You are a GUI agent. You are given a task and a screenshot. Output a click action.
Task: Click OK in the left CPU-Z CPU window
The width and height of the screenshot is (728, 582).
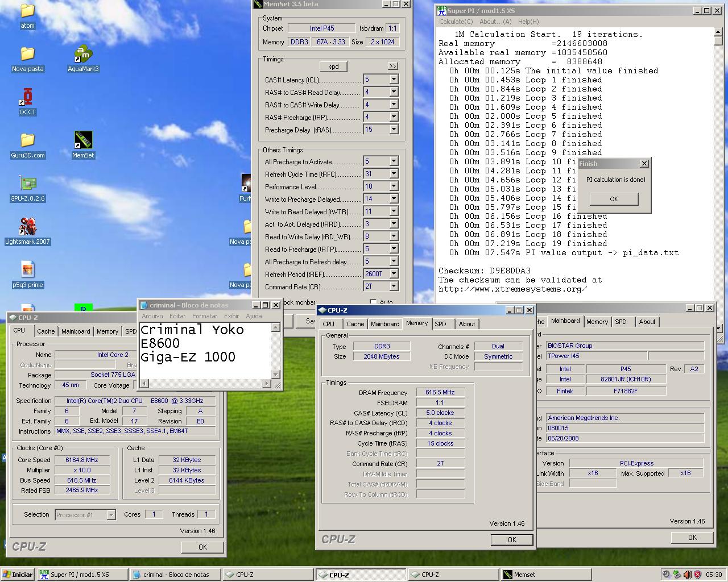point(202,547)
